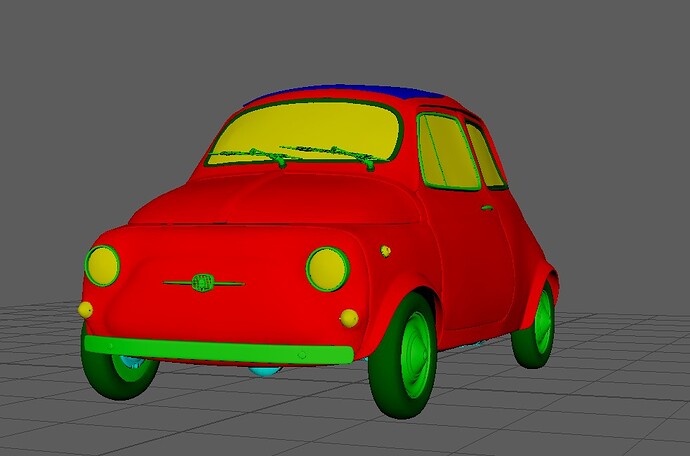The width and height of the screenshot is (690, 456).
Task: Select the yellow side marker light on the fender
Action: click(x=385, y=250)
